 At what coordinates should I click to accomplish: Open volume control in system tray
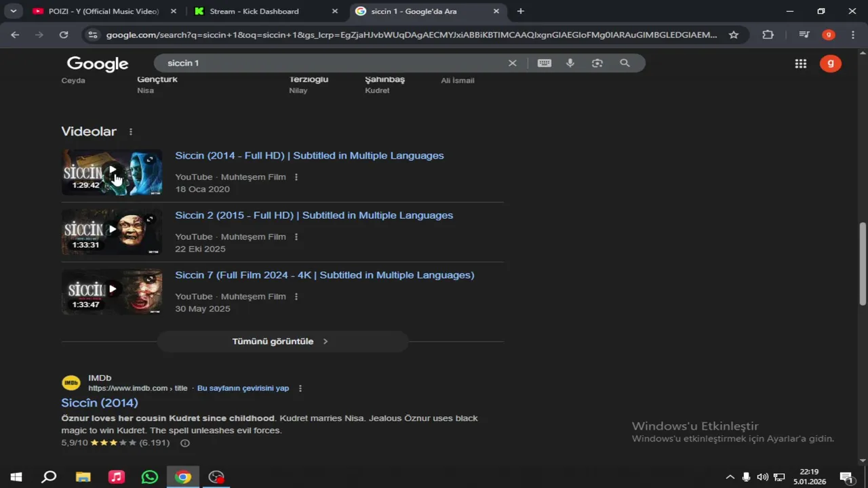(x=763, y=477)
